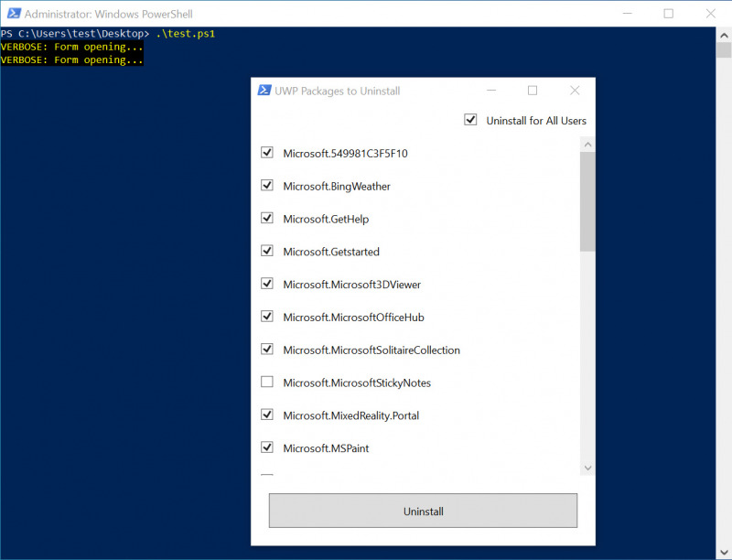The width and height of the screenshot is (732, 560).
Task: Click the Microsoft.549981C3F5F10 label text
Action: [x=345, y=154]
